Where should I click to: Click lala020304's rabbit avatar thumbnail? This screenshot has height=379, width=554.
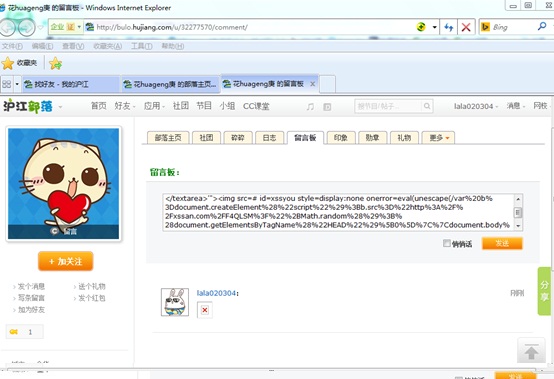pyautogui.click(x=175, y=302)
